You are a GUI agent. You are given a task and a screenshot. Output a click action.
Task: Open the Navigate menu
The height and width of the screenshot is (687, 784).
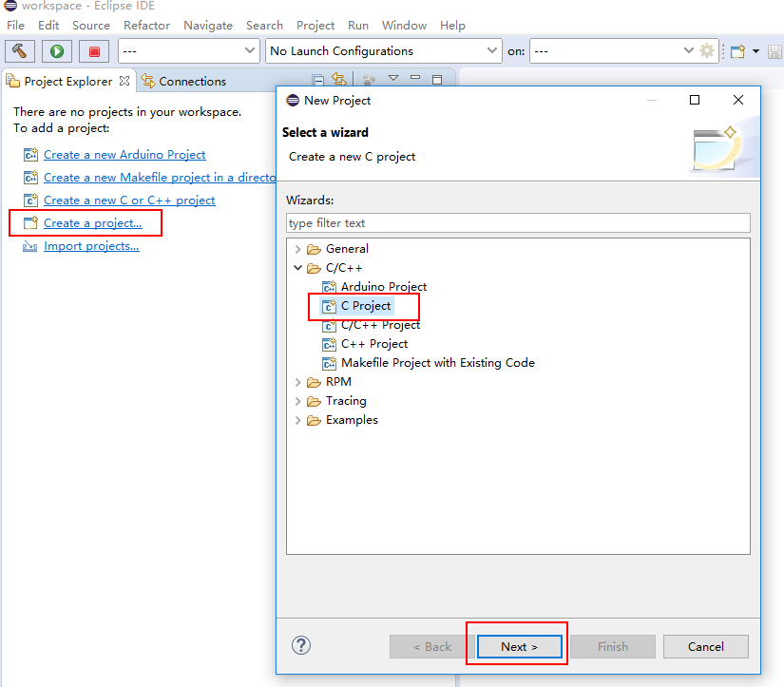pyautogui.click(x=208, y=25)
